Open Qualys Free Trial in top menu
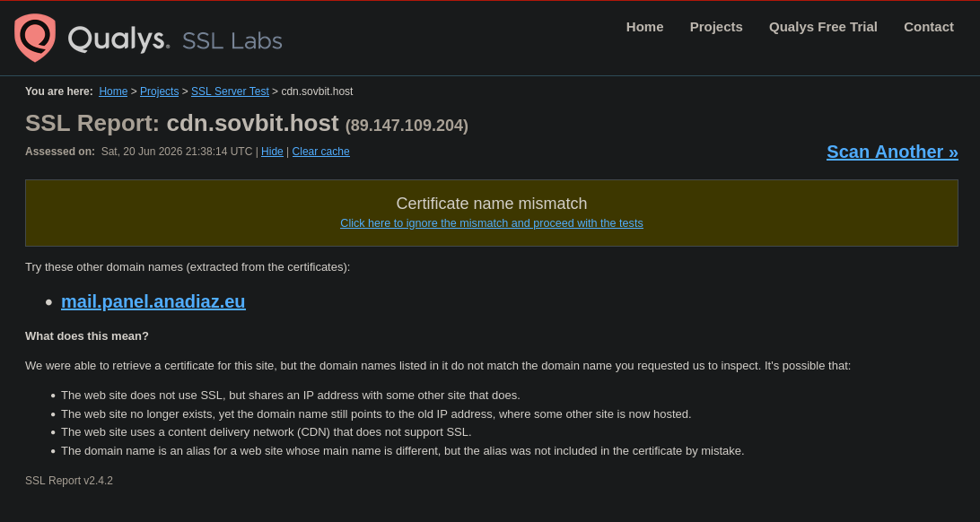Viewport: 980px width, 522px height. pyautogui.click(x=823, y=27)
